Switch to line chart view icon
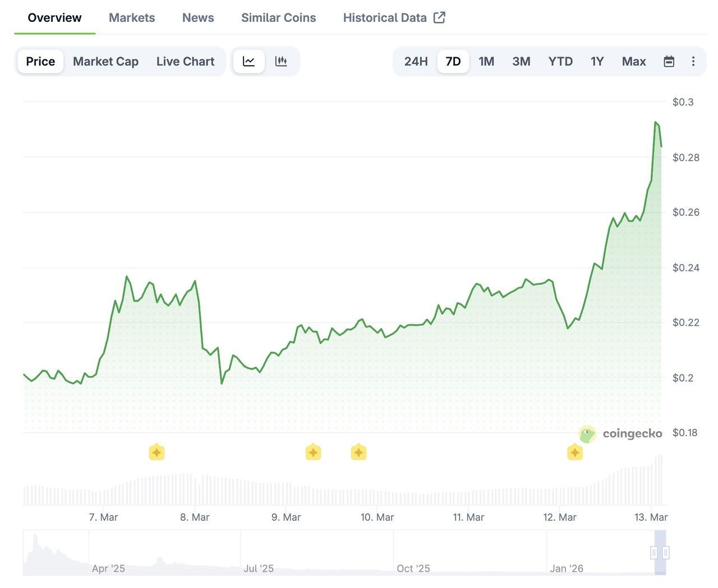 (x=248, y=61)
